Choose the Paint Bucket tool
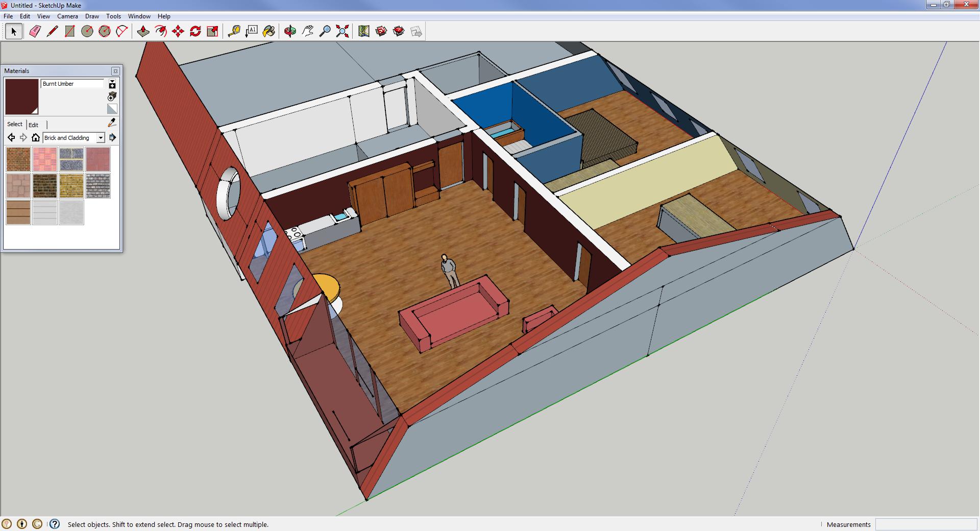Image resolution: width=980 pixels, height=531 pixels. pos(268,32)
